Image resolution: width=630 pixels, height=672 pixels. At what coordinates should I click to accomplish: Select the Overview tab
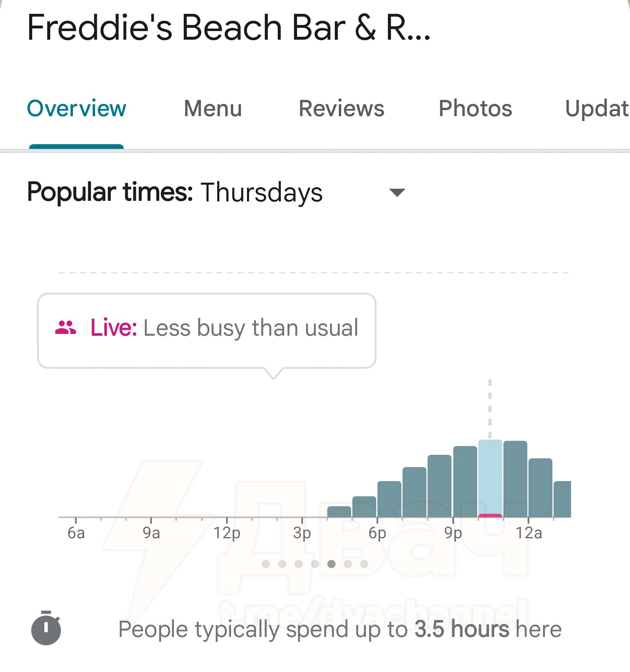tap(76, 109)
